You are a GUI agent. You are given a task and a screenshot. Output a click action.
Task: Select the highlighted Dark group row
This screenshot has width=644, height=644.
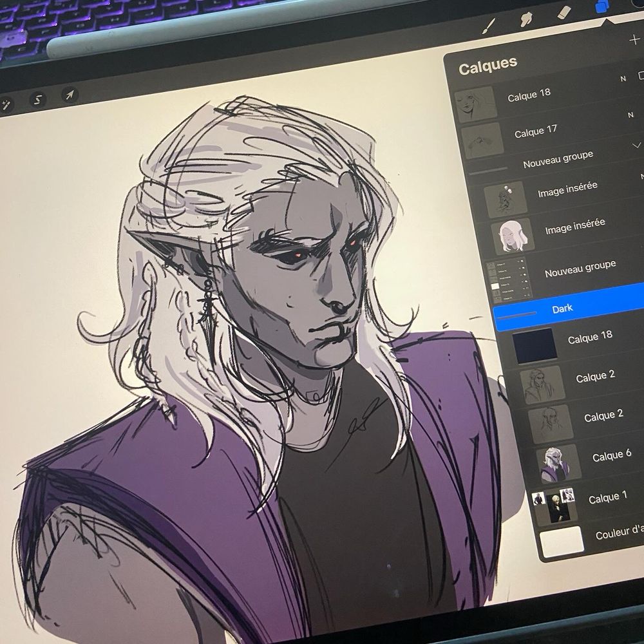[569, 307]
